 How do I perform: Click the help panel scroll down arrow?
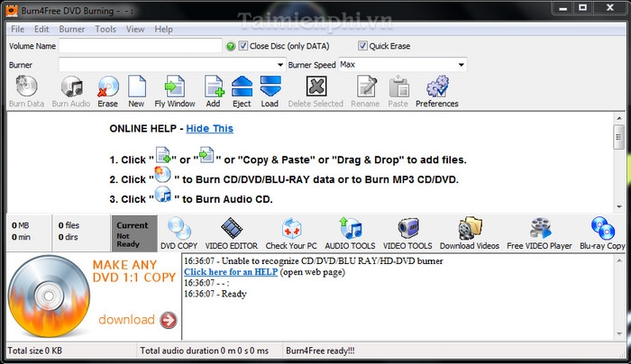tap(619, 206)
